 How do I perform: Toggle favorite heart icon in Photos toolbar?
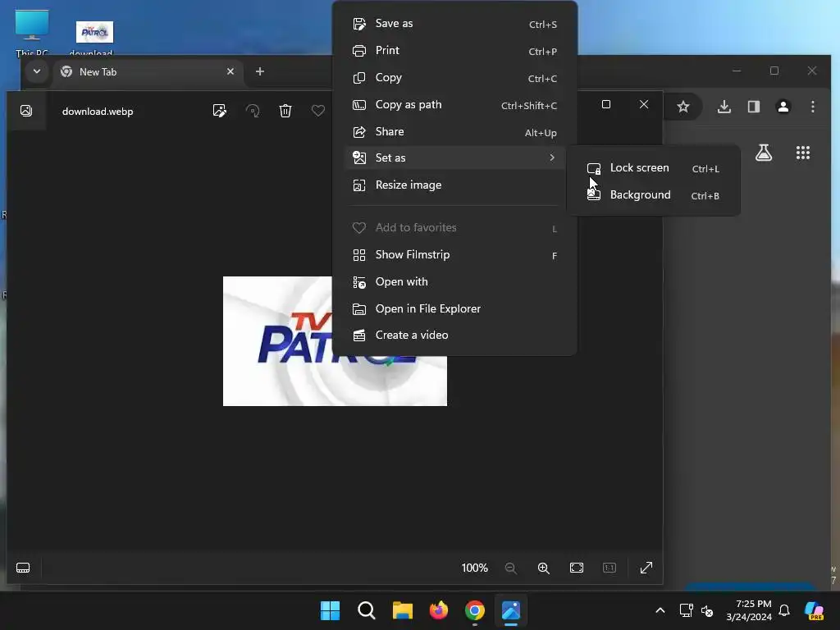pyautogui.click(x=318, y=111)
